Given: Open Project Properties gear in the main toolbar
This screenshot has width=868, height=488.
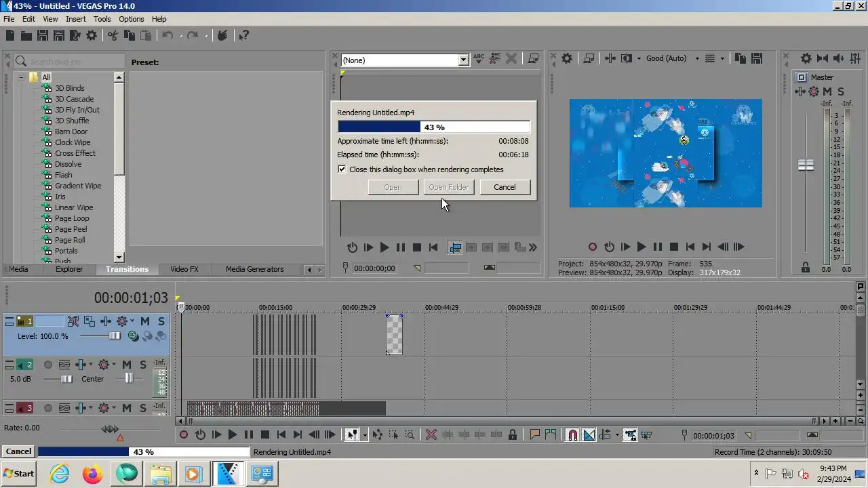Looking at the screenshot, I should point(92,36).
